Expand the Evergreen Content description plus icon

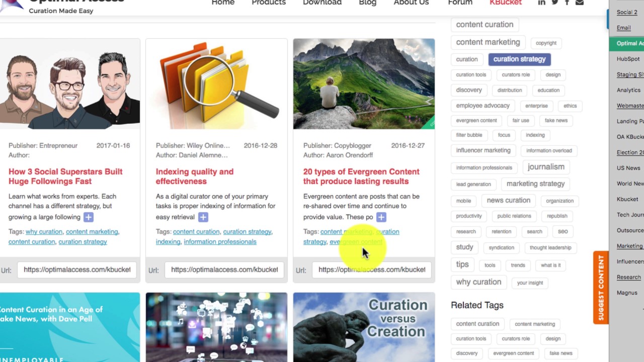coord(381,217)
